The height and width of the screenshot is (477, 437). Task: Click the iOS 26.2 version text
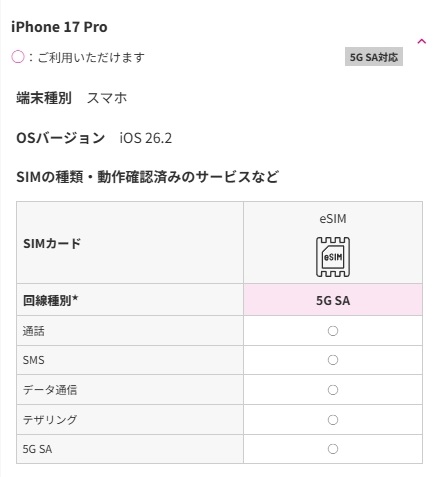click(x=146, y=138)
